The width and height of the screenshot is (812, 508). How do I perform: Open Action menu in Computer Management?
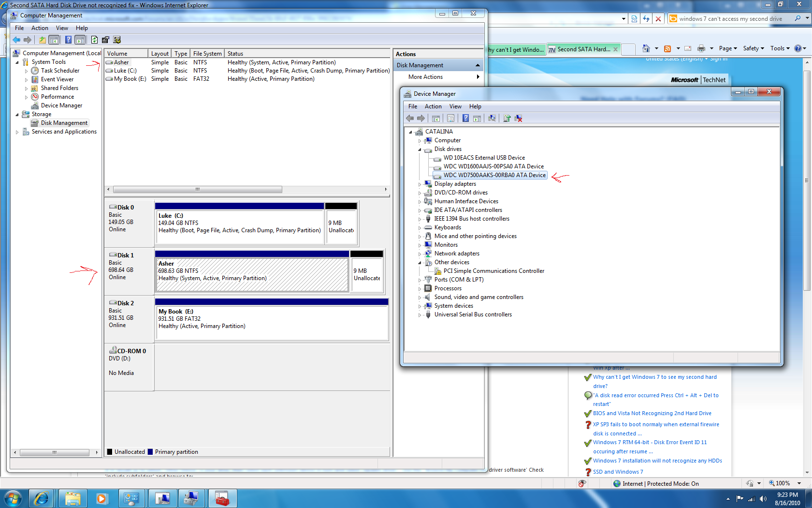click(x=40, y=28)
